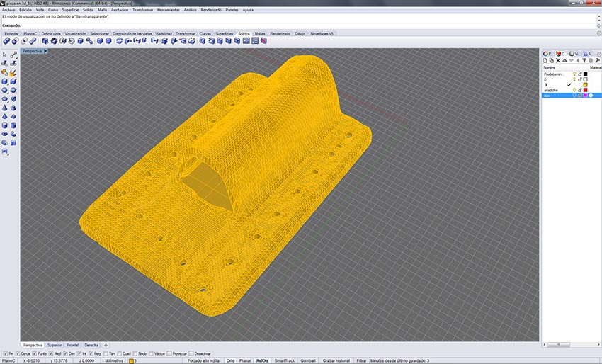Open the Transformar menu

143,10
